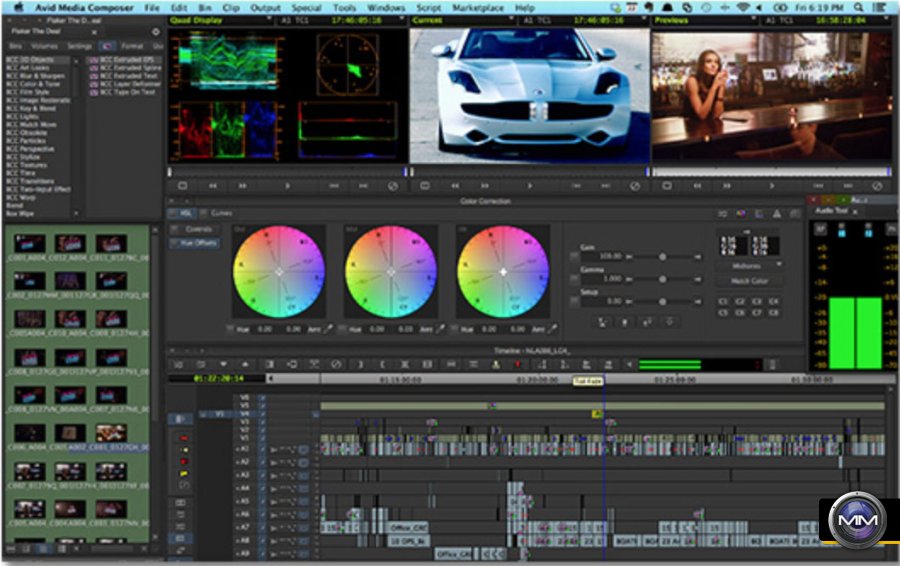Click the Setup slider handle
The image size is (900, 566).
tap(662, 301)
